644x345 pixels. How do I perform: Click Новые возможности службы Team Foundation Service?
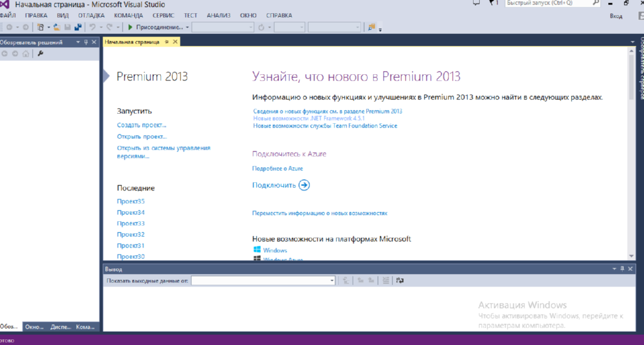click(325, 126)
